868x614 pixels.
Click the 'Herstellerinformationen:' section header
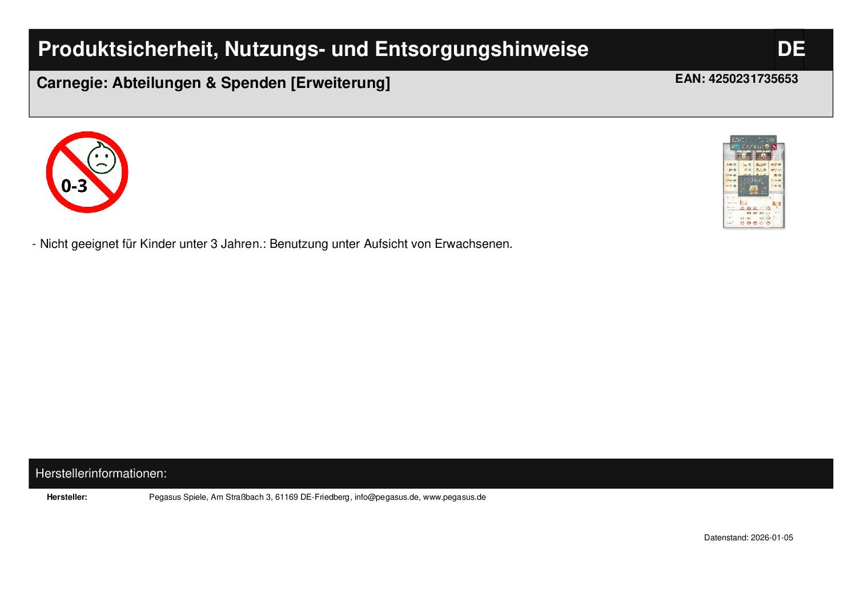point(101,473)
